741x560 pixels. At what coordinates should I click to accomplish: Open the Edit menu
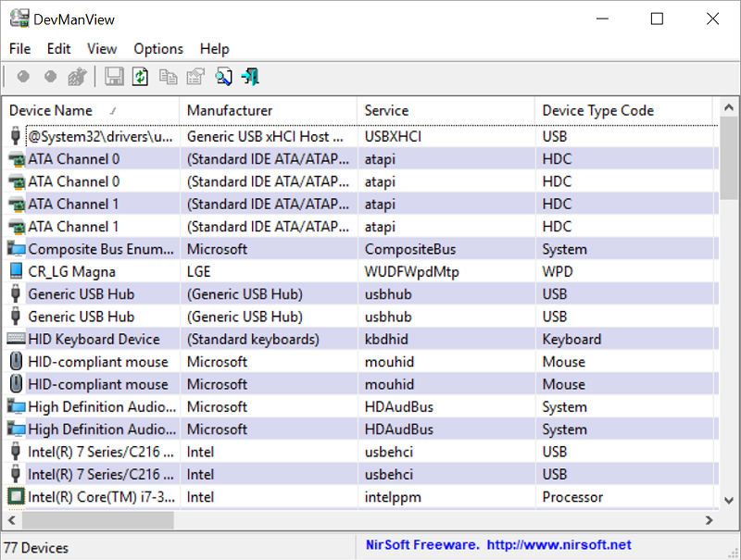coord(58,49)
